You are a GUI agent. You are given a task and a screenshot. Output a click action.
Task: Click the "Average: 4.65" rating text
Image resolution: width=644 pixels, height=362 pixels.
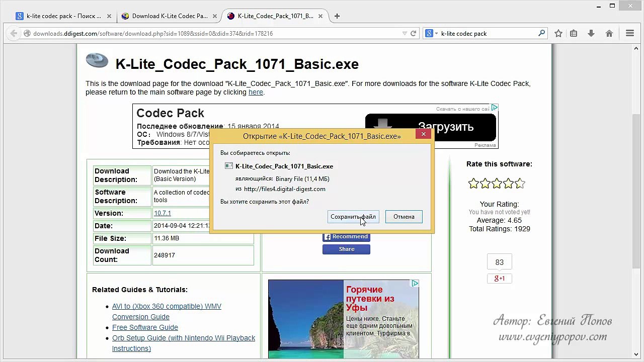(x=499, y=220)
